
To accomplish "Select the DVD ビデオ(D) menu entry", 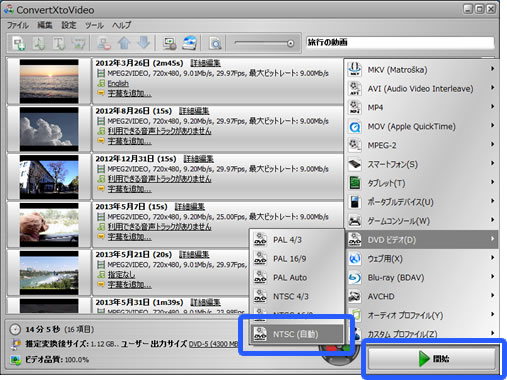I will click(422, 240).
